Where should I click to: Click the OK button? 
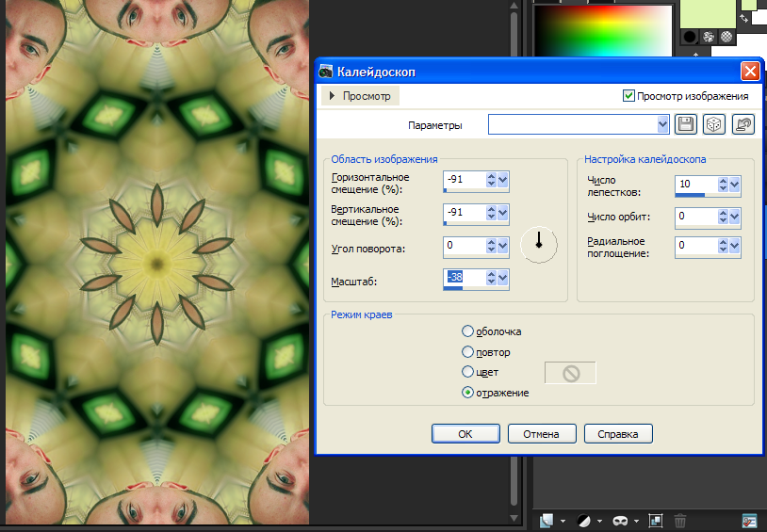click(x=465, y=434)
